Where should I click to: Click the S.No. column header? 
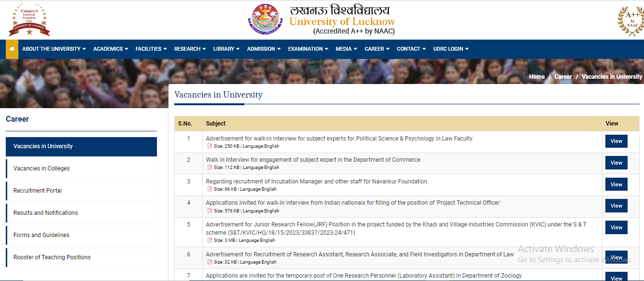[x=185, y=124]
